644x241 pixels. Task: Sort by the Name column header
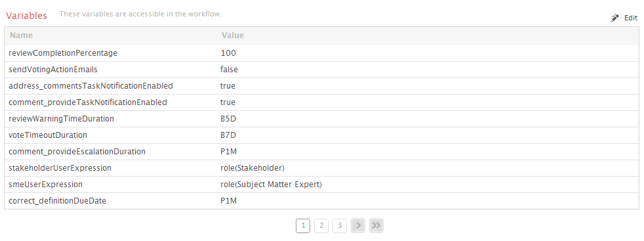(x=22, y=35)
